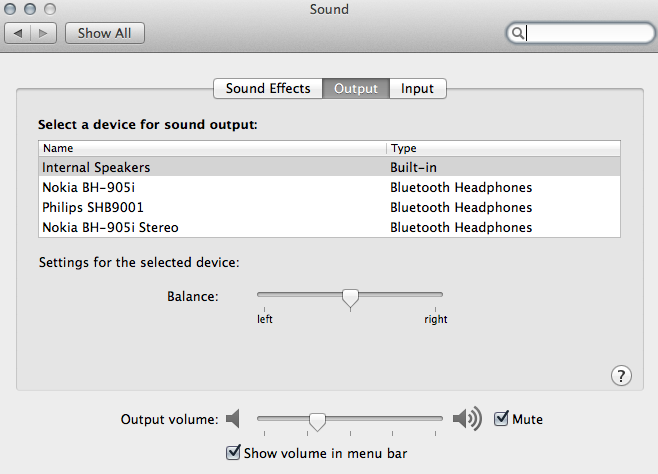This screenshot has width=658, height=474.
Task: Click the Show All button
Action: (104, 33)
